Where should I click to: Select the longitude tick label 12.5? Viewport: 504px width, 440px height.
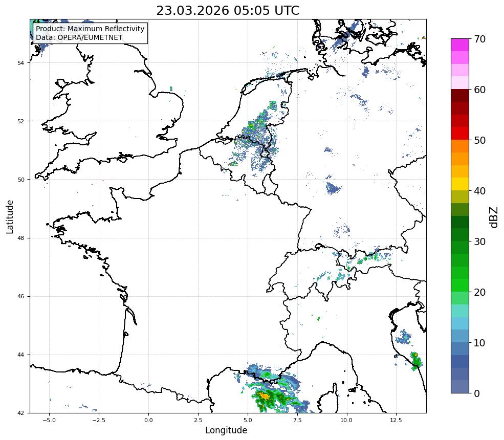point(396,420)
